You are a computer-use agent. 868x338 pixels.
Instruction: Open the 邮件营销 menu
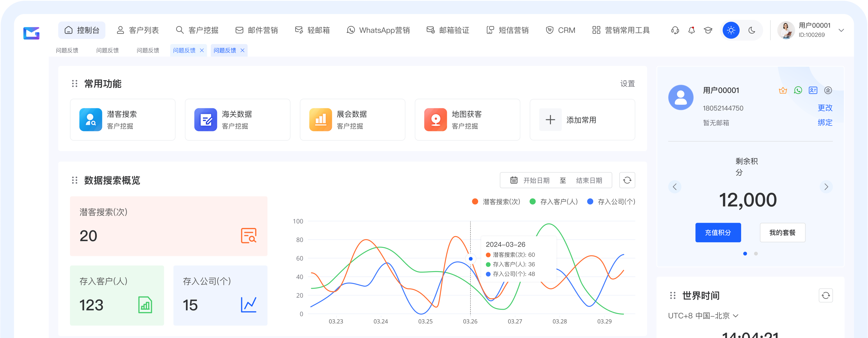[x=256, y=30]
